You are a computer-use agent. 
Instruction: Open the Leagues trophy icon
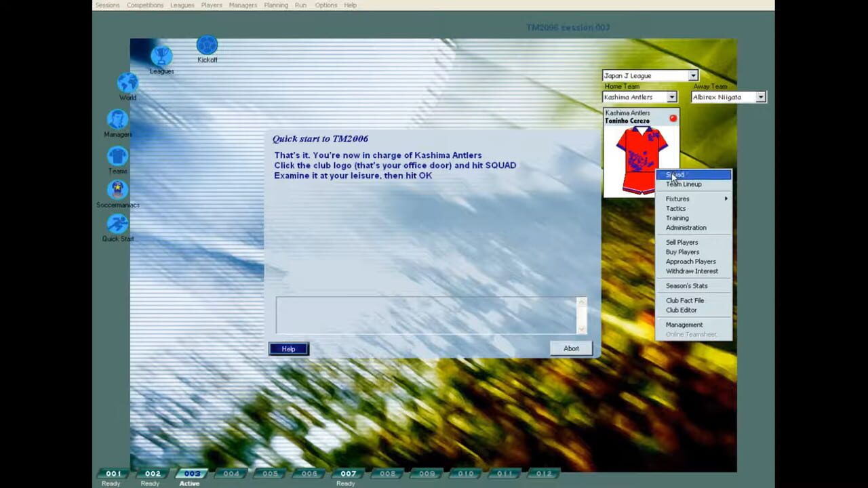point(161,56)
